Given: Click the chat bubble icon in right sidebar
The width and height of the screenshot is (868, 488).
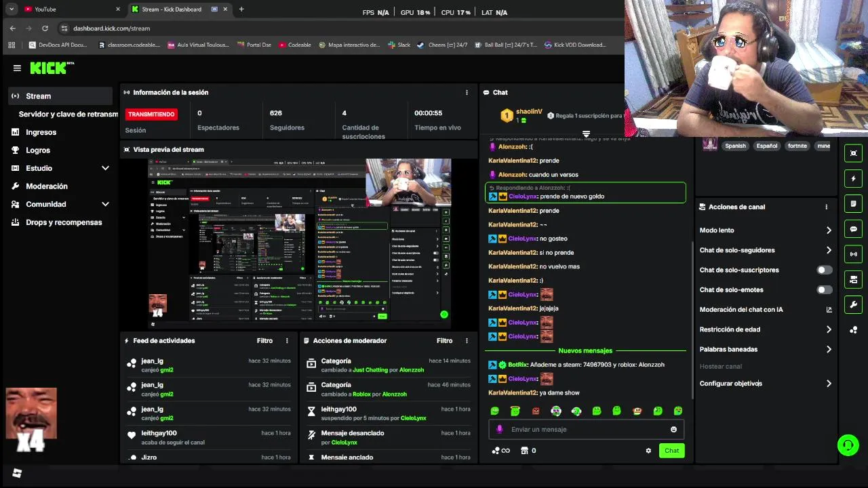Looking at the screenshot, I should [x=854, y=229].
